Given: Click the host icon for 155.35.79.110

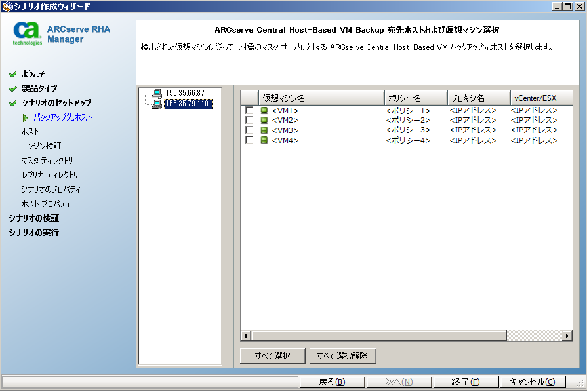Looking at the screenshot, I should [157, 104].
